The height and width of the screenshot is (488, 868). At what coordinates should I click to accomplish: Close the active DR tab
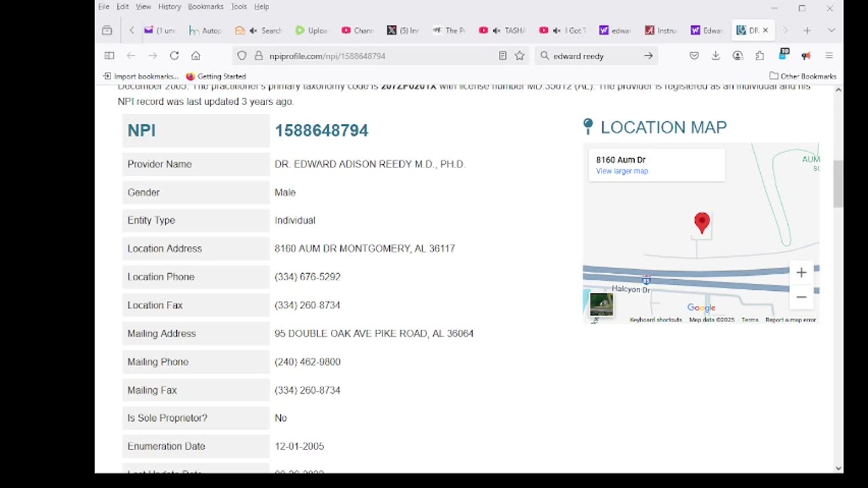coord(765,30)
